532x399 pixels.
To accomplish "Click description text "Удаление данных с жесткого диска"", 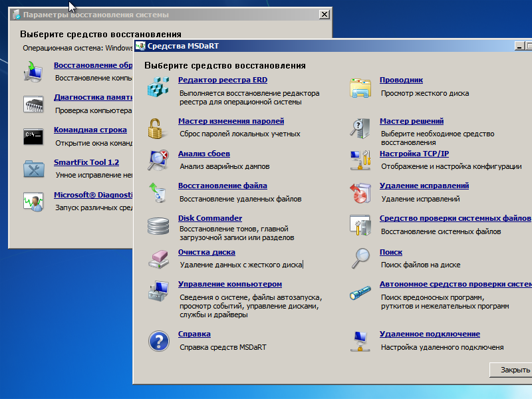I will coord(241,265).
